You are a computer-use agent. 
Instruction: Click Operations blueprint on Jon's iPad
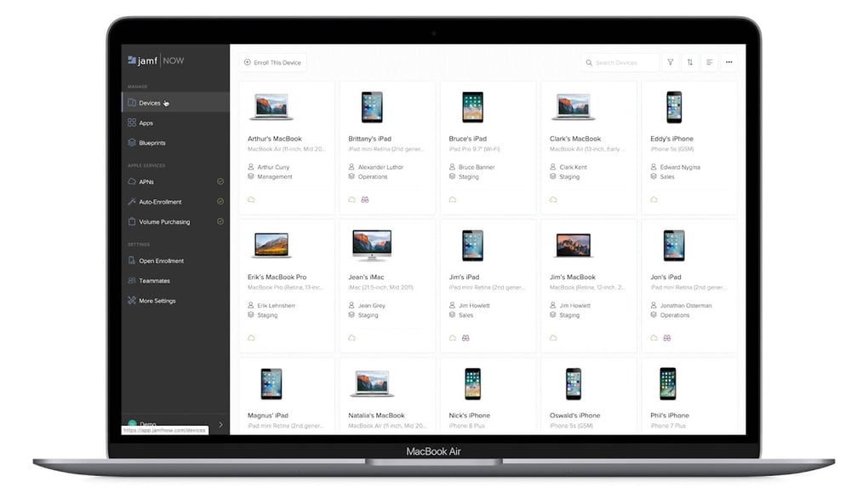point(675,315)
